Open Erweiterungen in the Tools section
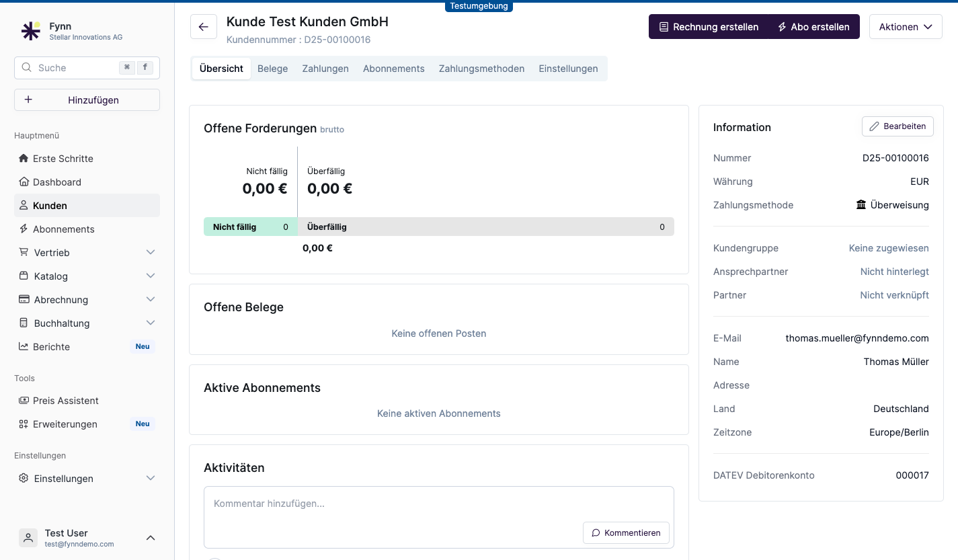This screenshot has width=958, height=560. [87, 424]
